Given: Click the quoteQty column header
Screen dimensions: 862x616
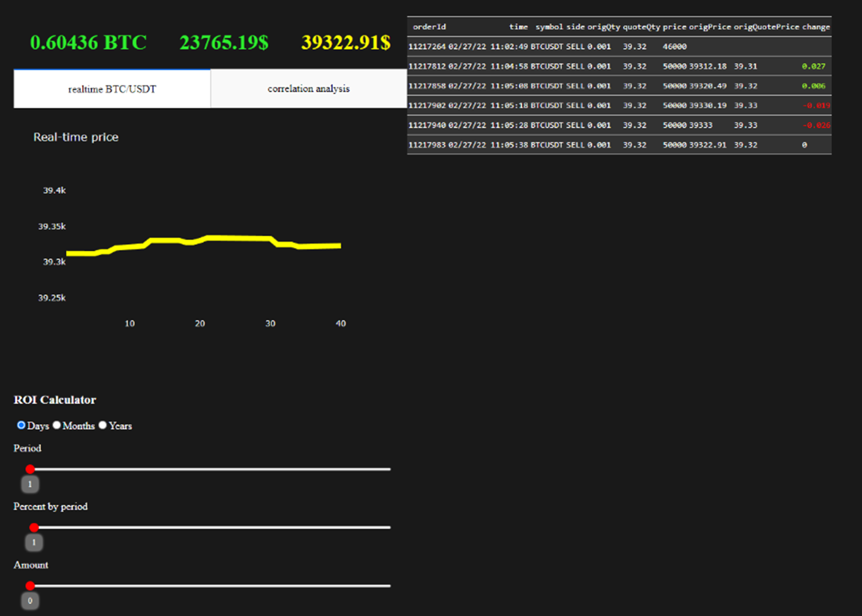Looking at the screenshot, I should pyautogui.click(x=641, y=27).
